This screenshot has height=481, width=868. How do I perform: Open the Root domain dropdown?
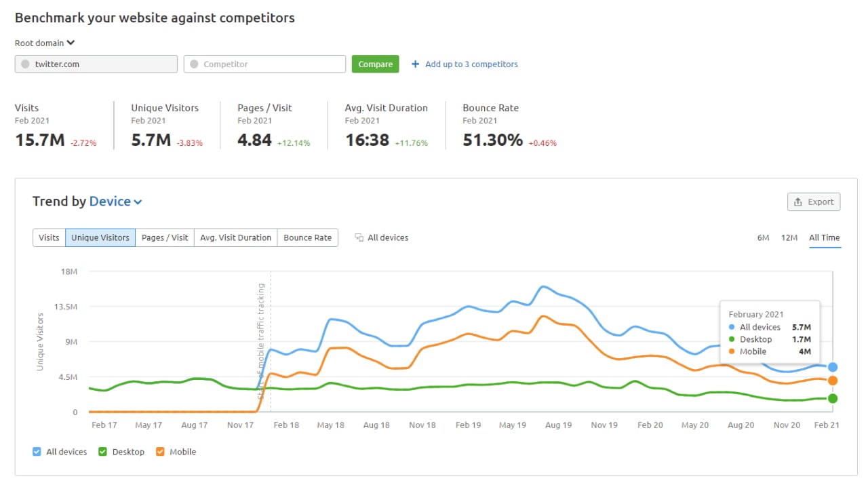(x=45, y=43)
